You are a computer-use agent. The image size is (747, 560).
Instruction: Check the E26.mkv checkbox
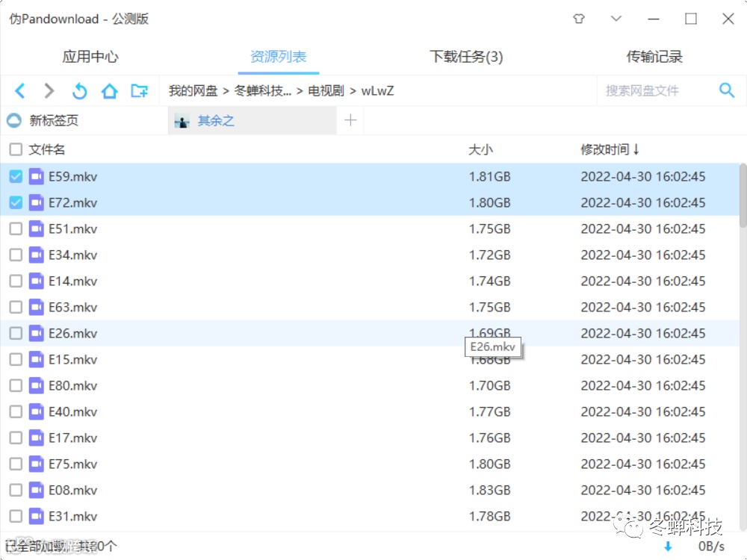coord(16,333)
